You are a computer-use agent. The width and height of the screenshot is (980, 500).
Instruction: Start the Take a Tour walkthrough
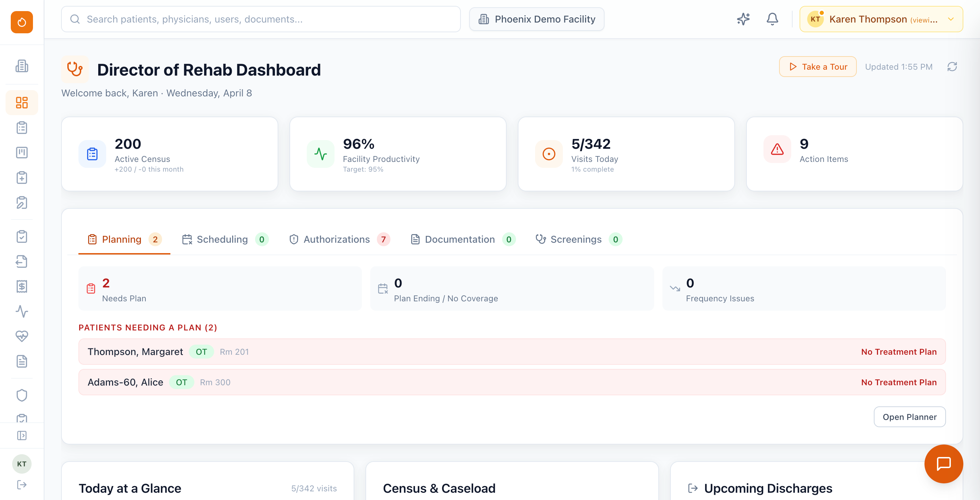(x=818, y=67)
